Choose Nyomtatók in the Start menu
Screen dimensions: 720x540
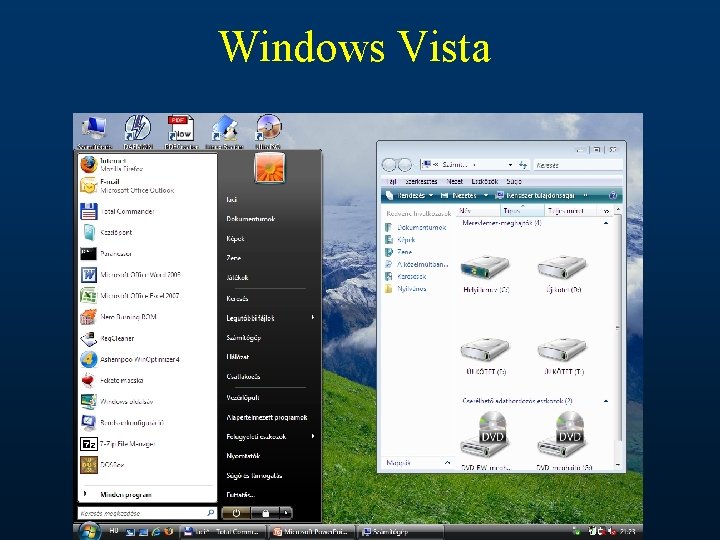click(243, 456)
